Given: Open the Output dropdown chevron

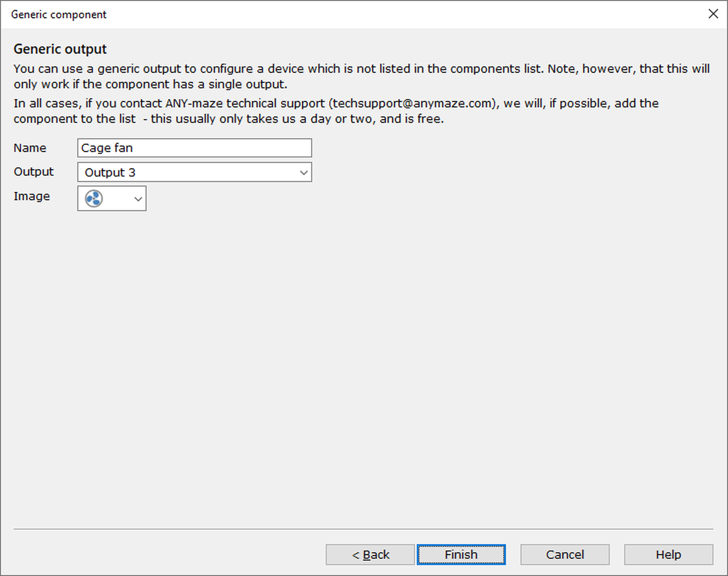Looking at the screenshot, I should [x=303, y=172].
